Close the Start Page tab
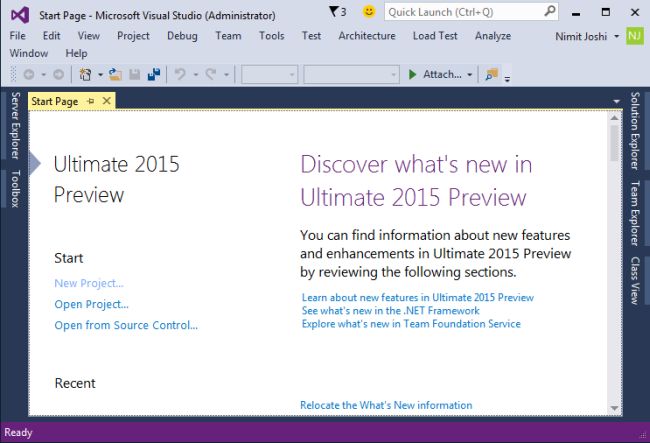650x443 pixels. [107, 101]
